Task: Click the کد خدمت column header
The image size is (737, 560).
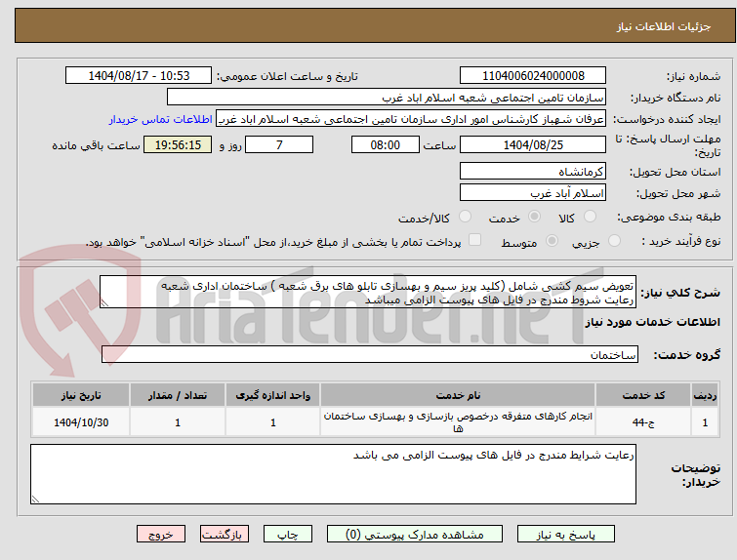Action: pos(643,395)
